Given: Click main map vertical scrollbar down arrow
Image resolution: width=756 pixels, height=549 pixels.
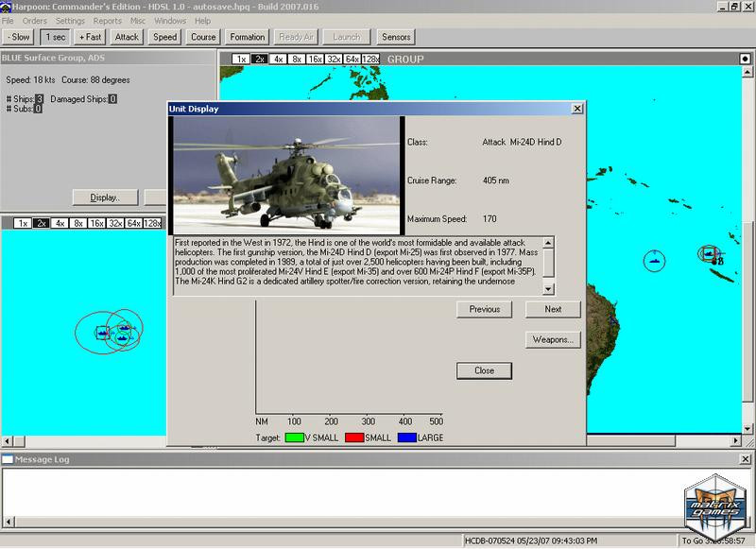Looking at the screenshot, I should coord(747,428).
